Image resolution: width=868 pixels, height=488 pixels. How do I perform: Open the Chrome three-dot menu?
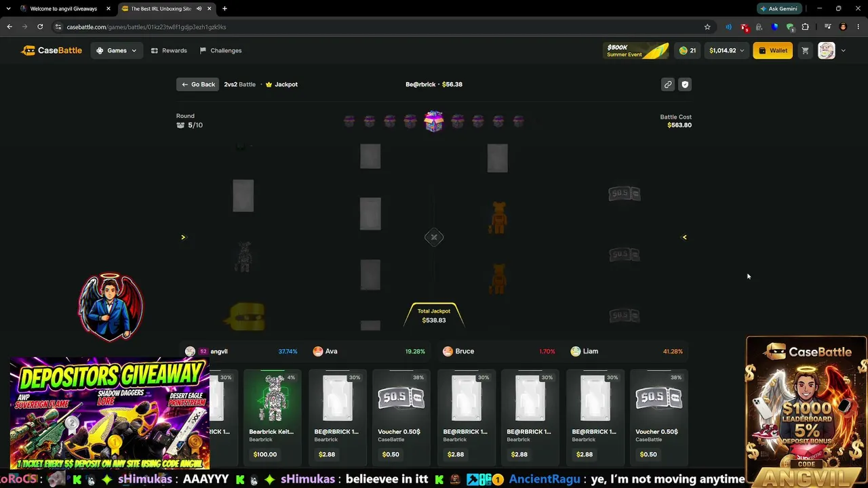[858, 27]
